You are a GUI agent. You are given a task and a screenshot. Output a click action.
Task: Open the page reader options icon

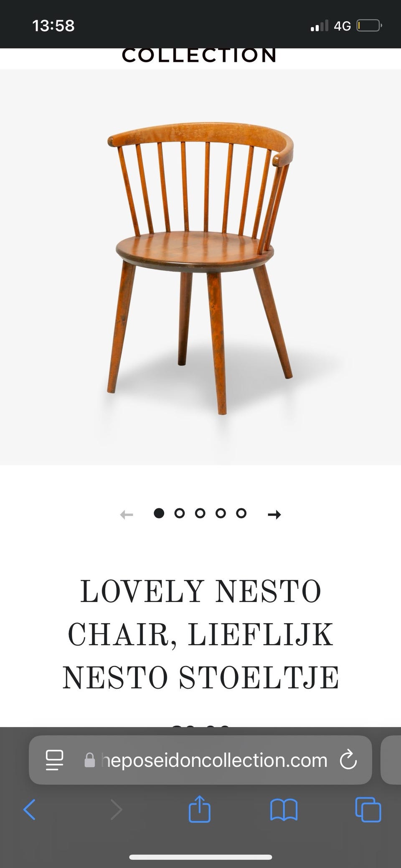54,760
